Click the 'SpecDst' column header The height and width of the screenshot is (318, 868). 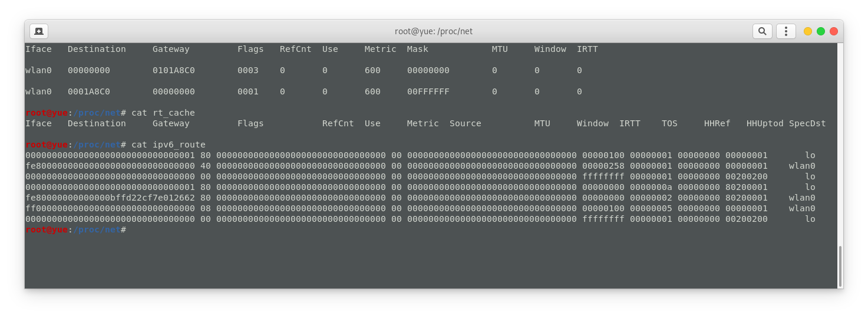(x=807, y=123)
